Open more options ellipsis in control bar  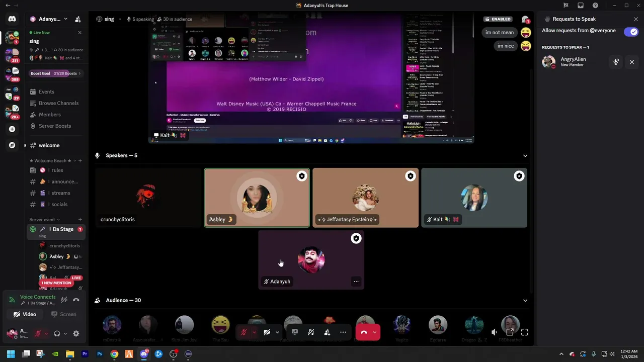tap(343, 332)
